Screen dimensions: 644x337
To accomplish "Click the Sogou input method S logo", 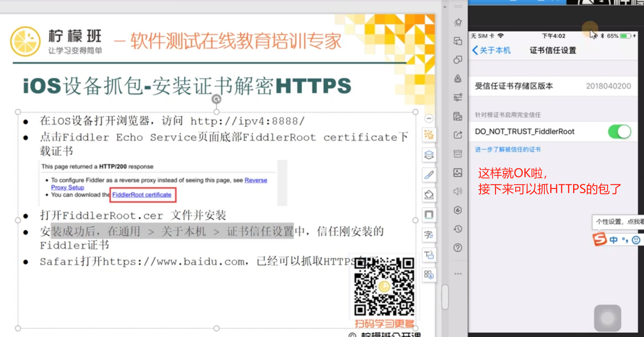I will tap(600, 239).
